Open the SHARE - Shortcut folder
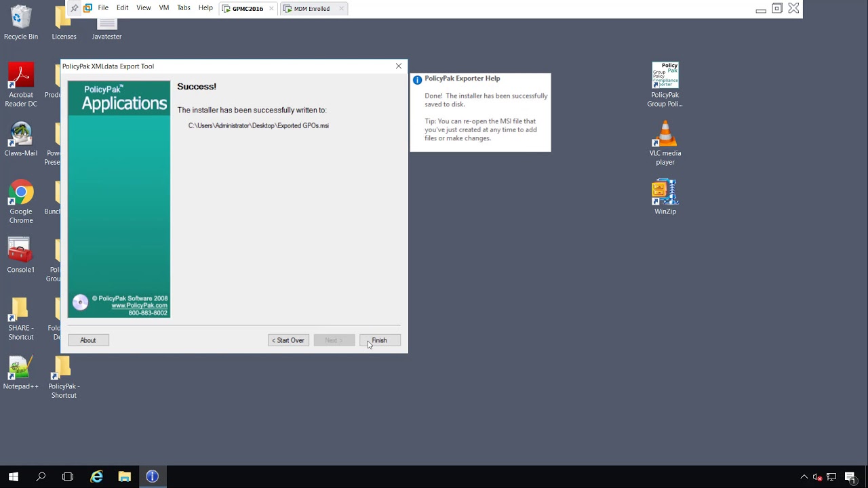The image size is (868, 488). (x=20, y=319)
